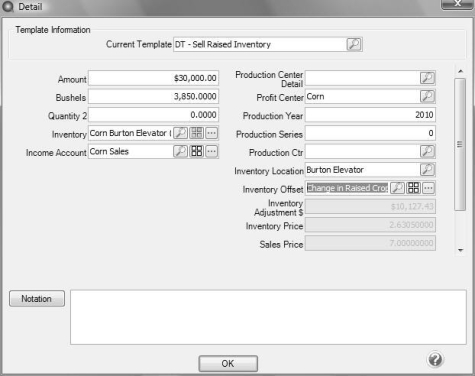475x376 pixels.
Task: Click Inventory field lookup magnifier icon
Action: click(180, 133)
